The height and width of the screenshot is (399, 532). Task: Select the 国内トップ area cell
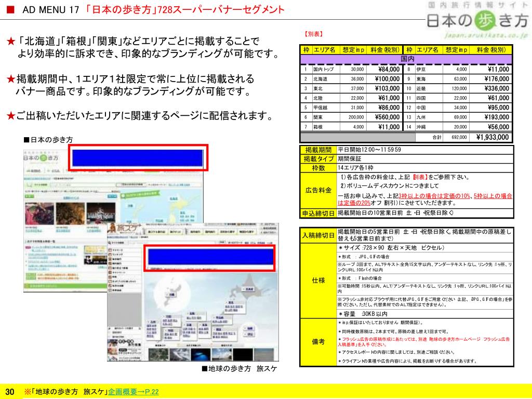pos(325,69)
